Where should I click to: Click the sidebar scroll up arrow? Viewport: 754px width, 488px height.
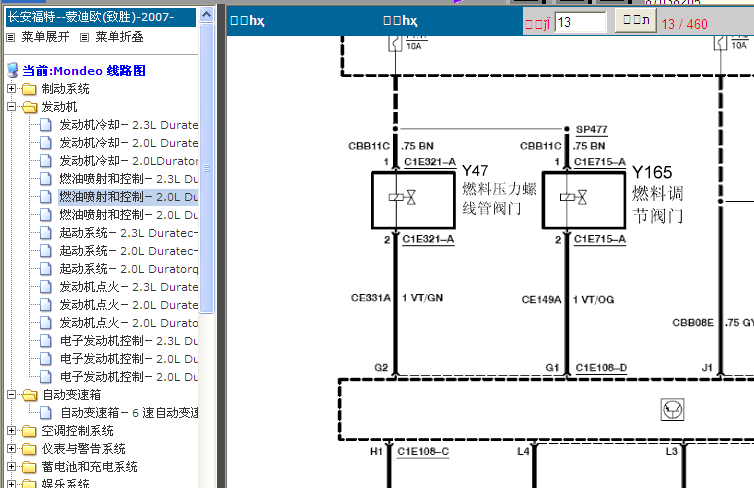[206, 14]
